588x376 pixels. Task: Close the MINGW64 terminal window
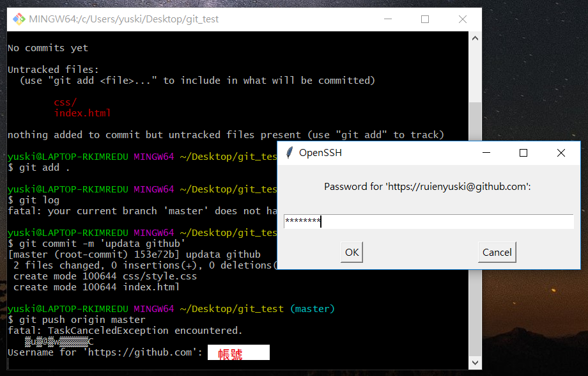(463, 19)
